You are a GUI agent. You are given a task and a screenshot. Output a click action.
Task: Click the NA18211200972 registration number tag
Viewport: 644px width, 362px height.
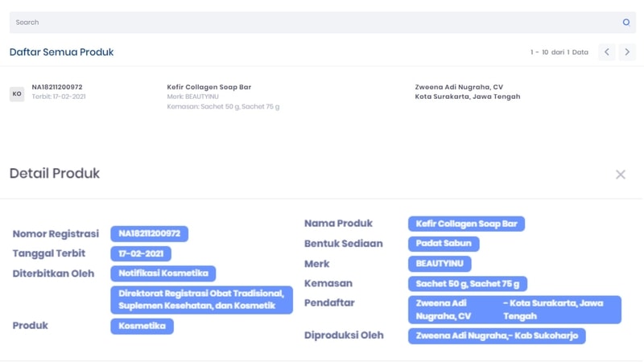(149, 234)
